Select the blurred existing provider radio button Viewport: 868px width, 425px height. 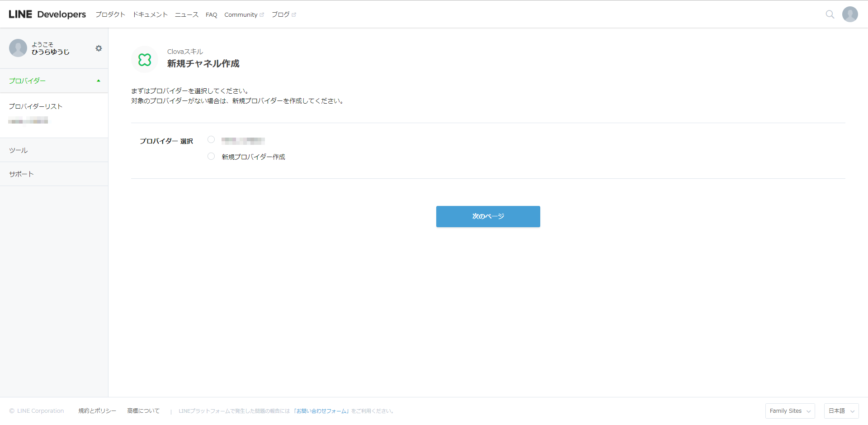click(x=211, y=140)
